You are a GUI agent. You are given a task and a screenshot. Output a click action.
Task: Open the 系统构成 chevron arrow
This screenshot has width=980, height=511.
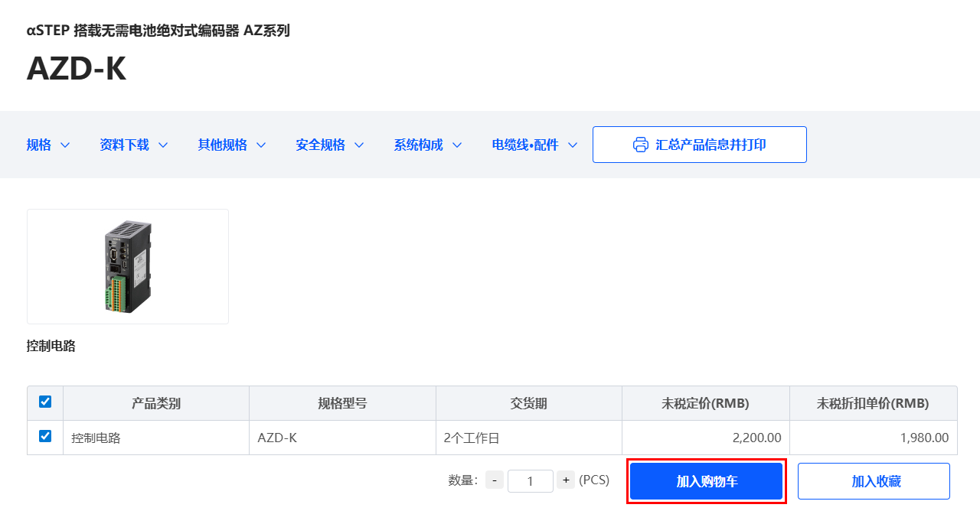tap(457, 145)
